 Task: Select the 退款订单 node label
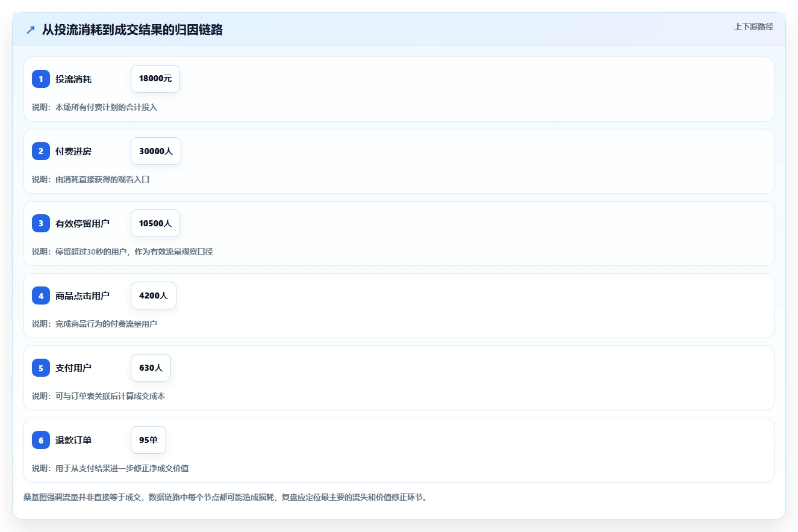click(73, 440)
